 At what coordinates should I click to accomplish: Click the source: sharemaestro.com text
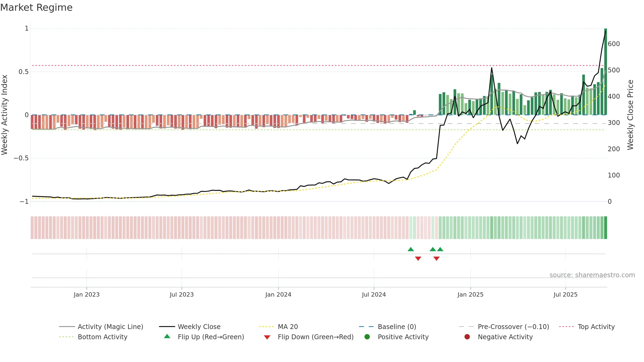pos(592,275)
